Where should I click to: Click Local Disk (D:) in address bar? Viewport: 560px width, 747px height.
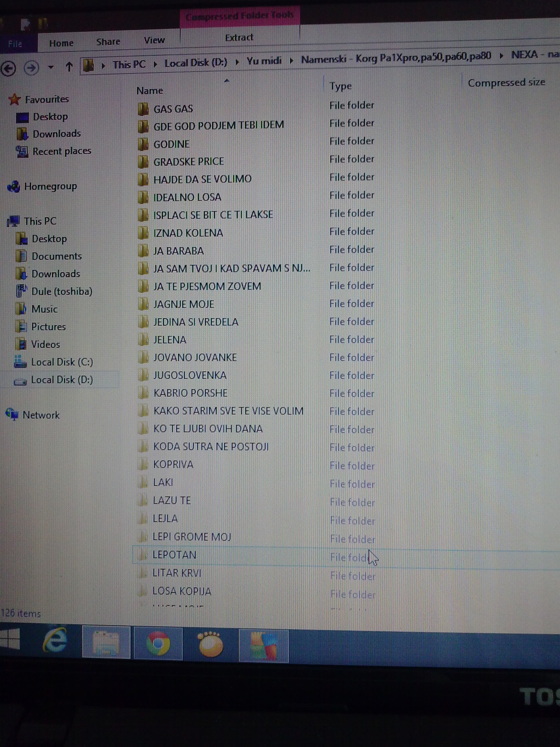click(195, 63)
